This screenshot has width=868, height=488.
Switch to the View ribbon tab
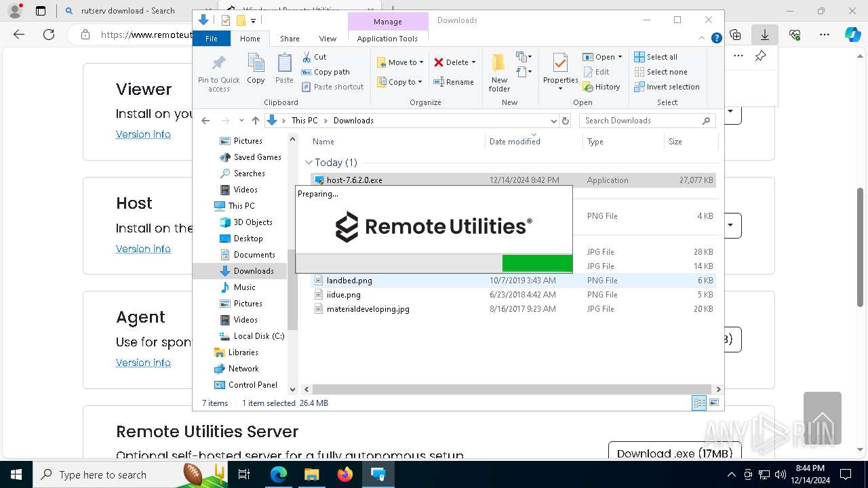(328, 39)
